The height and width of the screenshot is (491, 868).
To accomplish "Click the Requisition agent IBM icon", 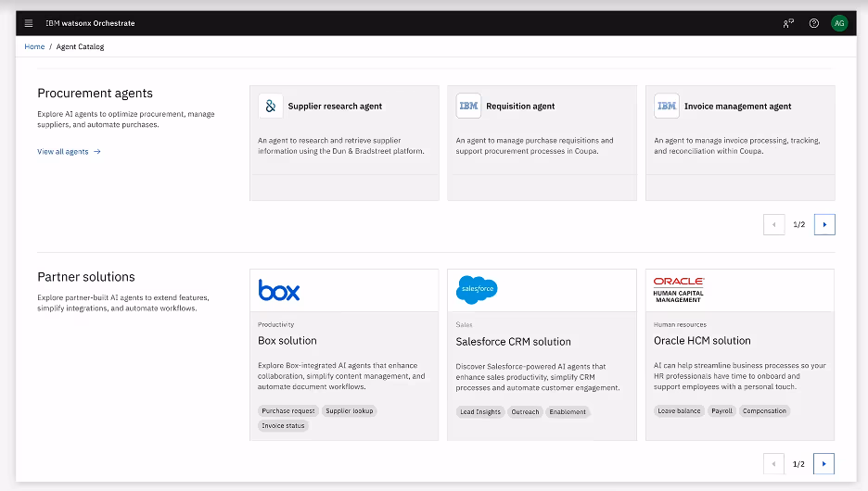I will tap(469, 107).
